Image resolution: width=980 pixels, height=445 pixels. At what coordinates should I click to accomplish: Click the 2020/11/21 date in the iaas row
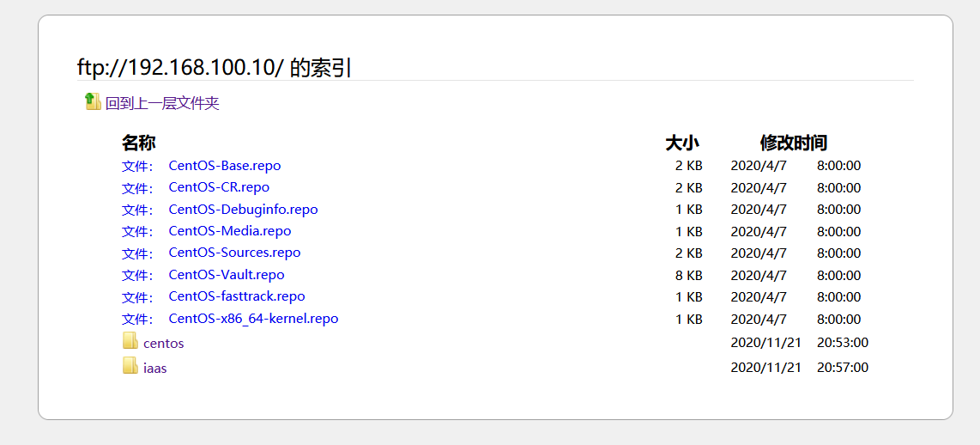click(765, 368)
